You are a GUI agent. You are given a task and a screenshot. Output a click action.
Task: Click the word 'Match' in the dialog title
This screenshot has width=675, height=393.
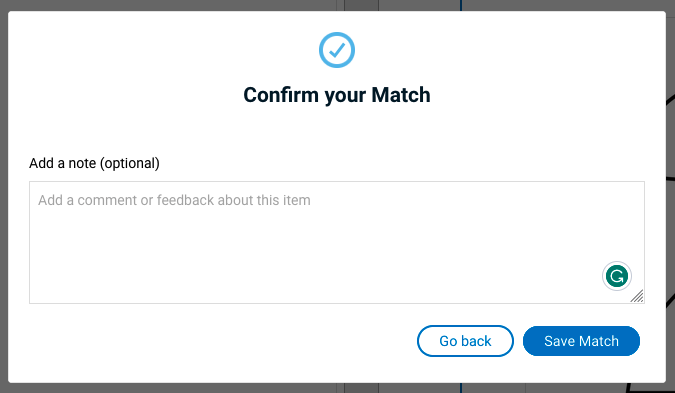pos(401,95)
